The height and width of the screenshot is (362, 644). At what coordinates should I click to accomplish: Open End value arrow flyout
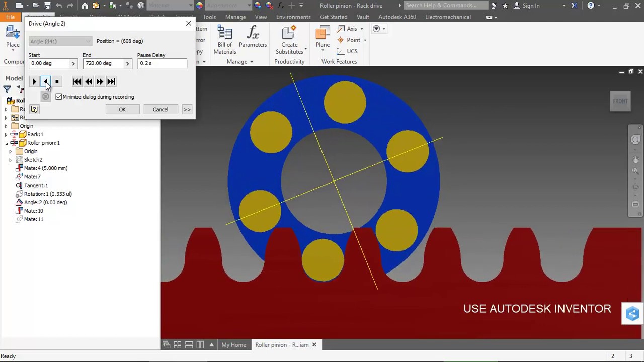coord(127,63)
